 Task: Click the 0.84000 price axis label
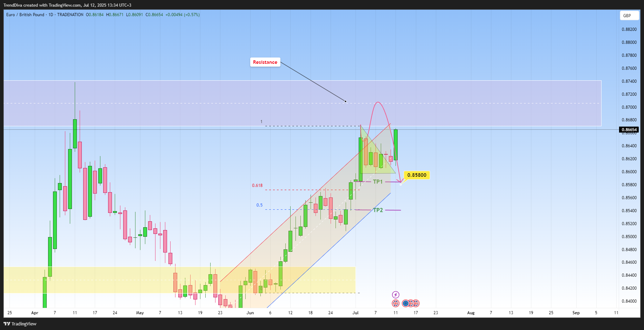[x=629, y=301]
